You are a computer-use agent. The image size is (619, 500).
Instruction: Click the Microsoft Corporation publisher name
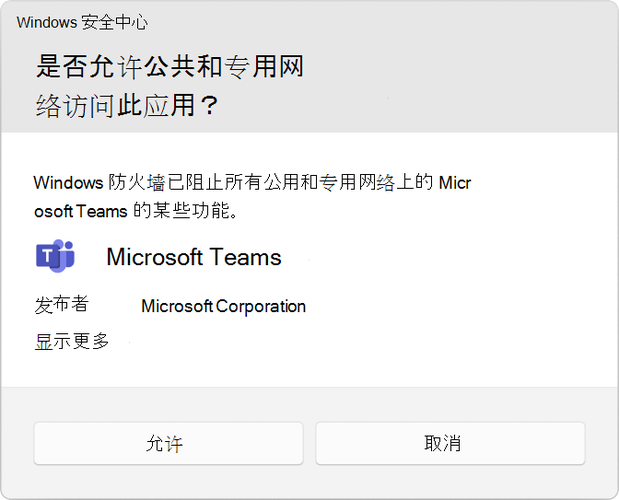[x=223, y=306]
